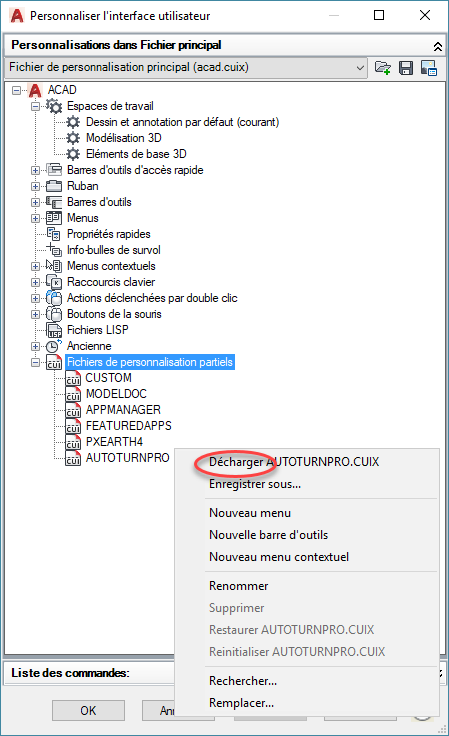Click the image manager icon in toolbar

click(429, 68)
